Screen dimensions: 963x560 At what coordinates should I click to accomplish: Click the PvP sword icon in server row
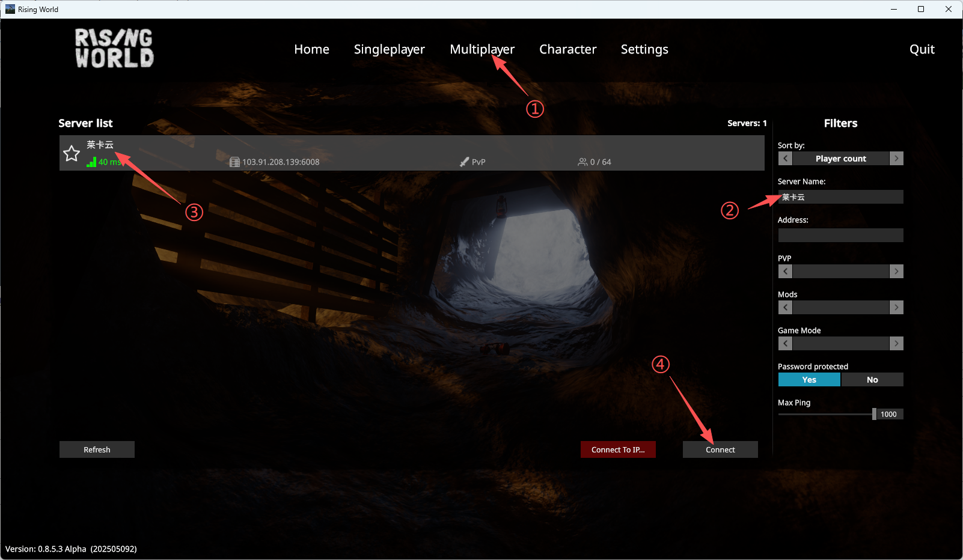pyautogui.click(x=464, y=162)
